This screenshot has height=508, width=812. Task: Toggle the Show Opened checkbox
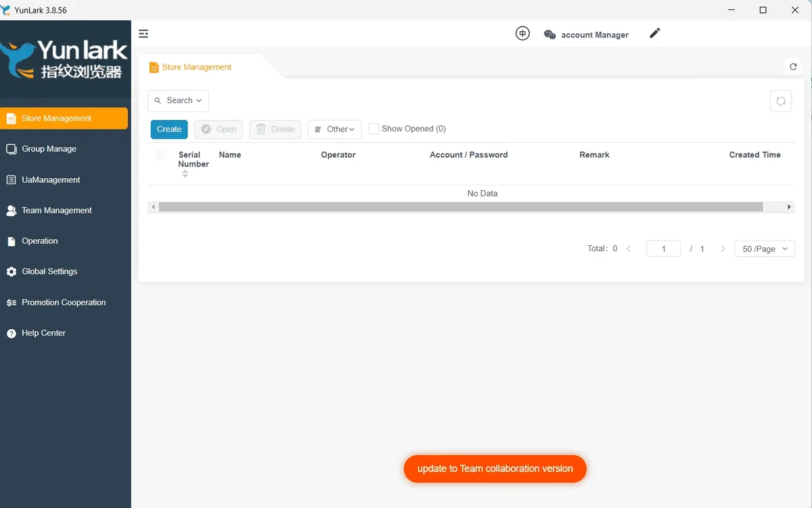[374, 129]
